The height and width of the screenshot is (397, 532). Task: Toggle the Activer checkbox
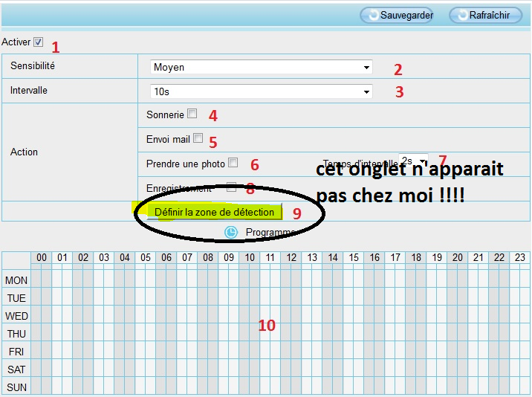[x=39, y=42]
